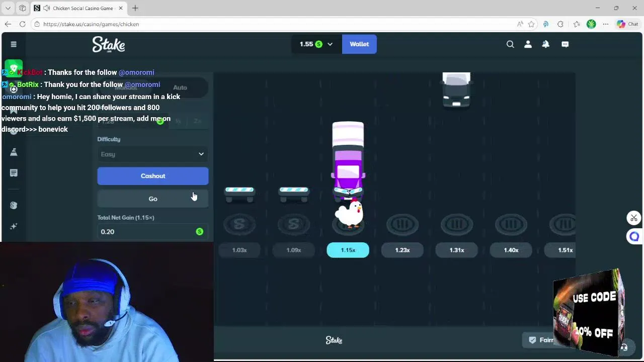The image size is (644, 362).
Task: Click the S coin tile above 1.03x
Action: [239, 224]
